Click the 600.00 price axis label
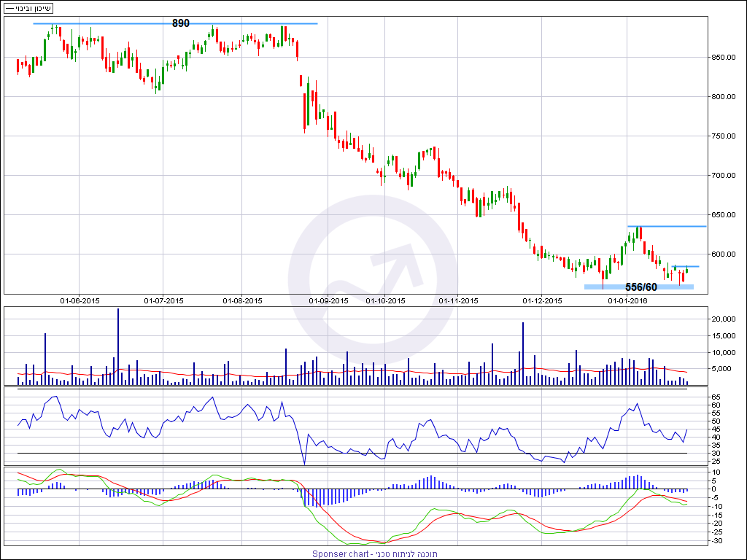Screen dimensions: 747x560 point(724,254)
